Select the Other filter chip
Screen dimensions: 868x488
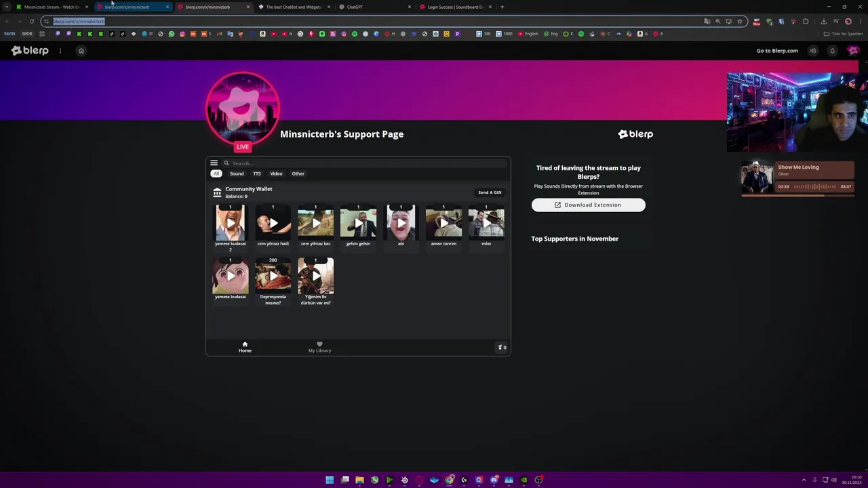click(298, 174)
